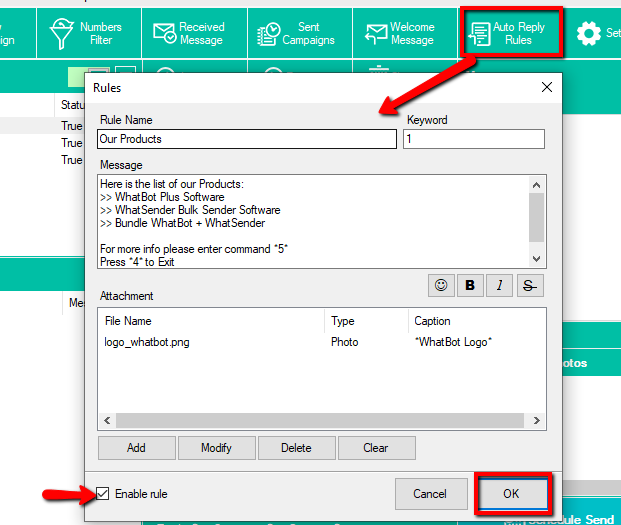Image resolution: width=621 pixels, height=525 pixels.
Task: Open the Received Message section
Action: (189, 33)
